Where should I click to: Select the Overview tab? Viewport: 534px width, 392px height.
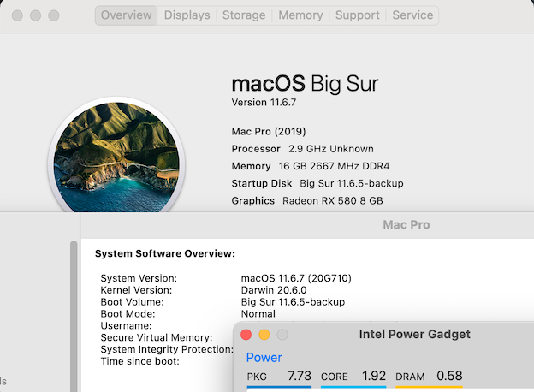click(127, 15)
